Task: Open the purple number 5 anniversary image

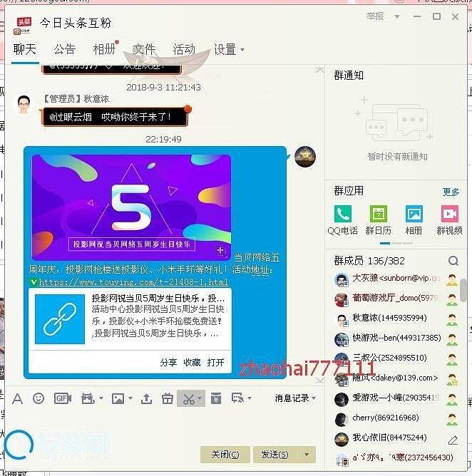Action: coord(131,207)
